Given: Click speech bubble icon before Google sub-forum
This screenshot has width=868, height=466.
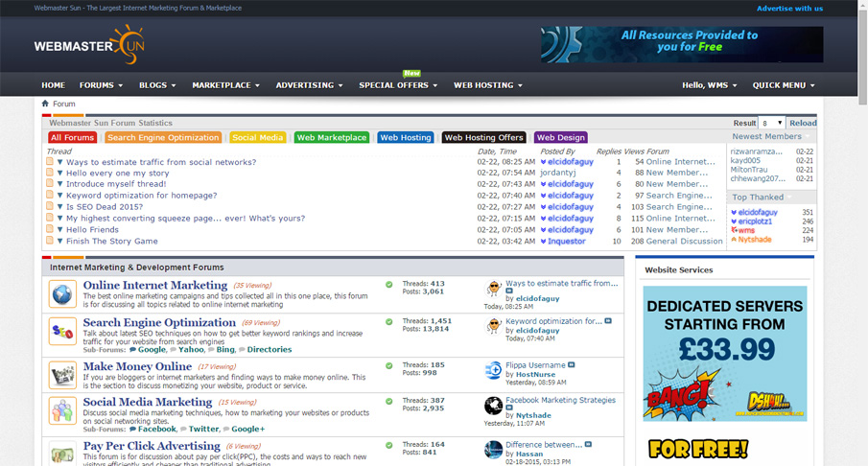Looking at the screenshot, I should coord(133,350).
